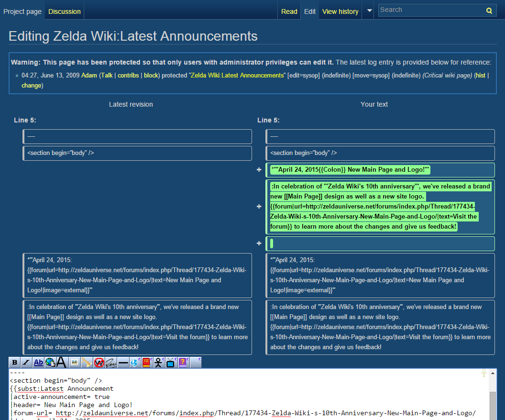The height and width of the screenshot is (420, 505).
Task: Insert a horizontal line
Action: point(123,363)
